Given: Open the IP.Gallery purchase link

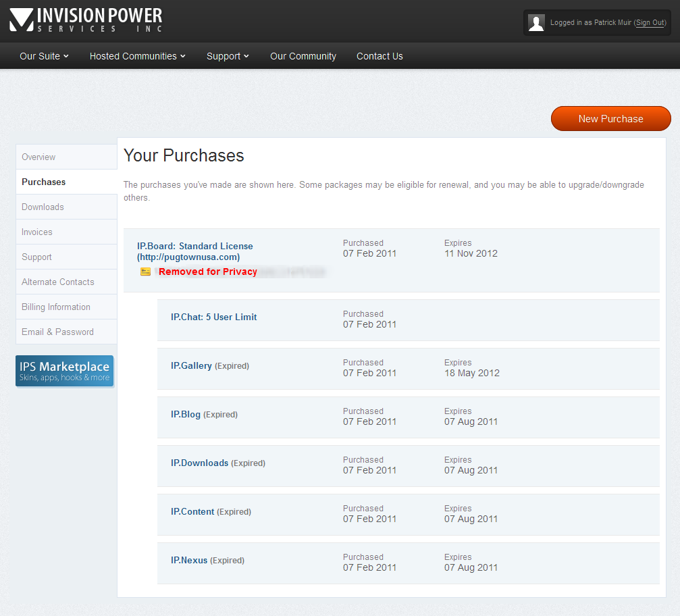Looking at the screenshot, I should point(191,365).
